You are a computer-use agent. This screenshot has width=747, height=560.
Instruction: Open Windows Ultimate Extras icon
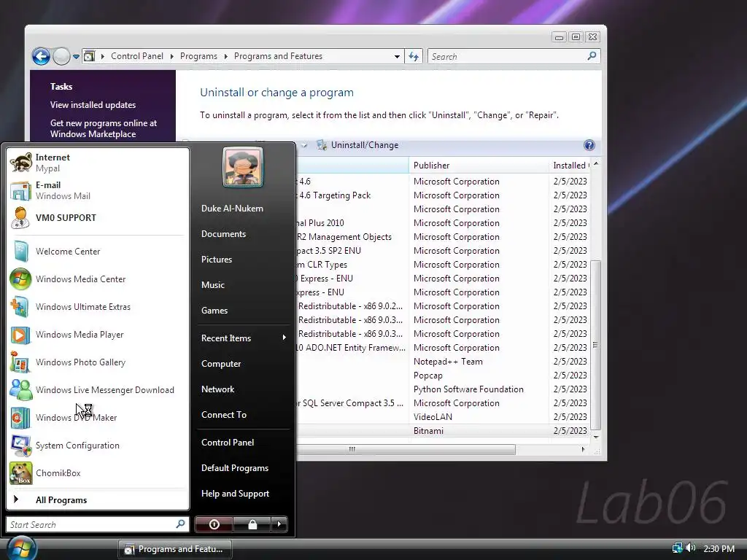point(21,307)
